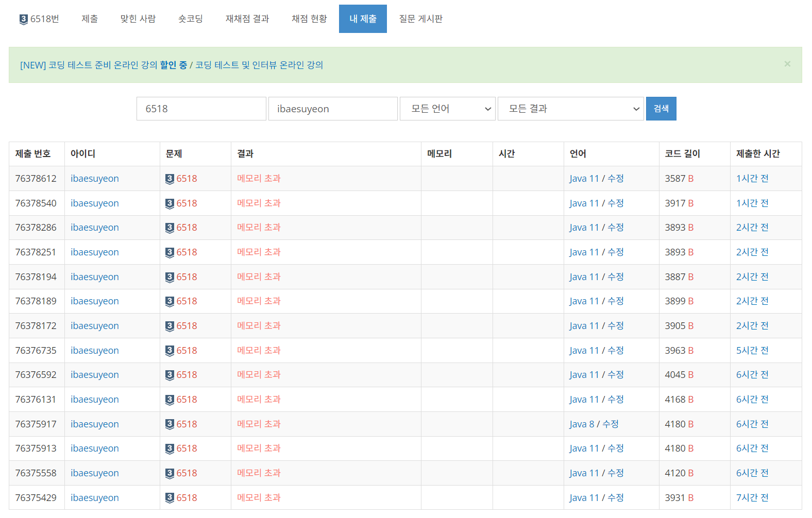Select the 내 제출 tab

(363, 19)
